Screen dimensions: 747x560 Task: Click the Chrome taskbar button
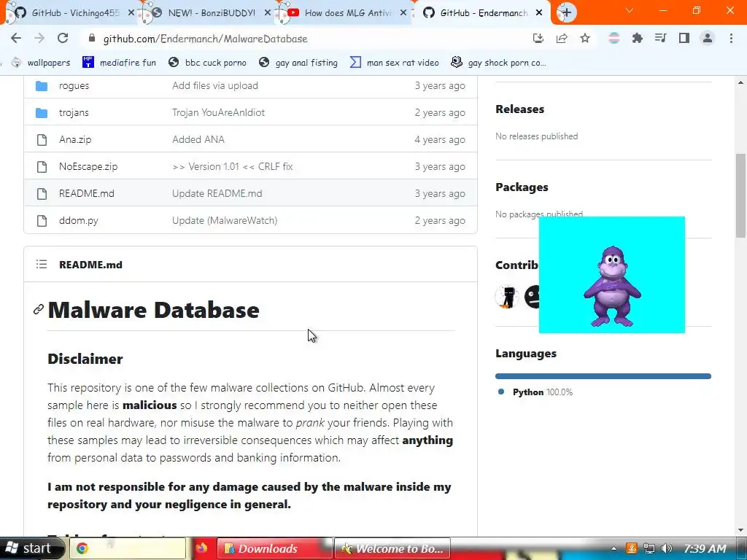[x=128, y=548]
